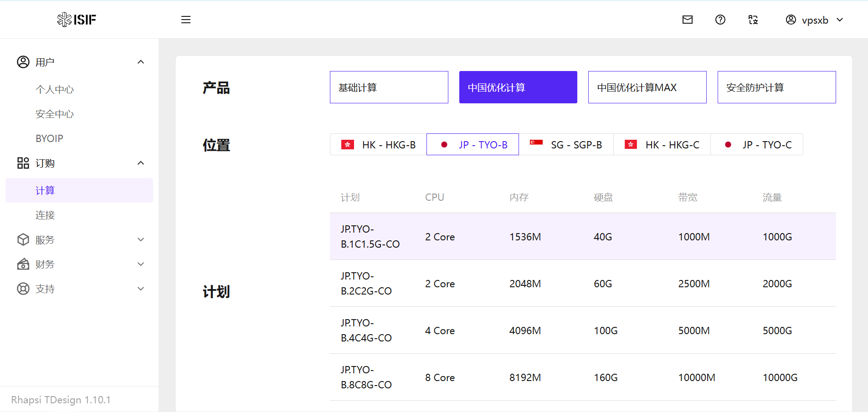Open BYOIP in the sidebar

pyautogui.click(x=49, y=138)
